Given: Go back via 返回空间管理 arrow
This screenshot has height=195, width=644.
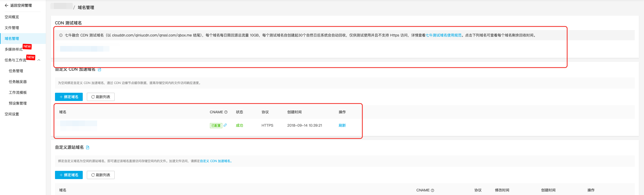Looking at the screenshot, I should (6, 5).
